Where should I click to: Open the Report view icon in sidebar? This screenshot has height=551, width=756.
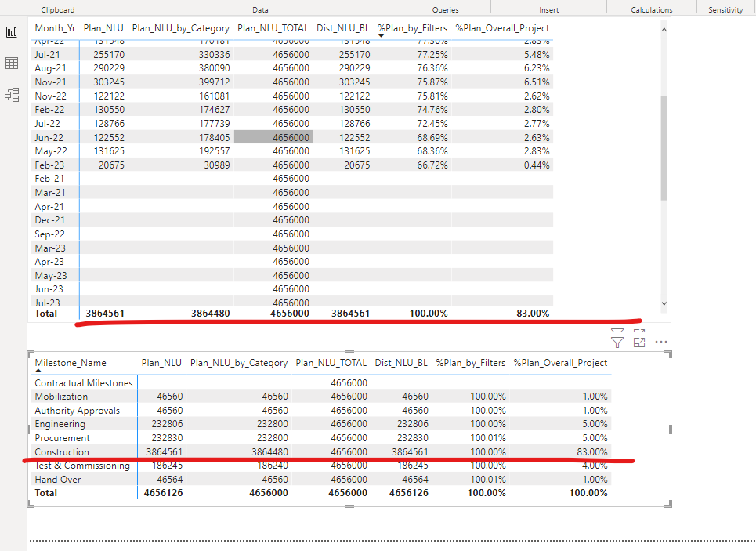pyautogui.click(x=12, y=32)
